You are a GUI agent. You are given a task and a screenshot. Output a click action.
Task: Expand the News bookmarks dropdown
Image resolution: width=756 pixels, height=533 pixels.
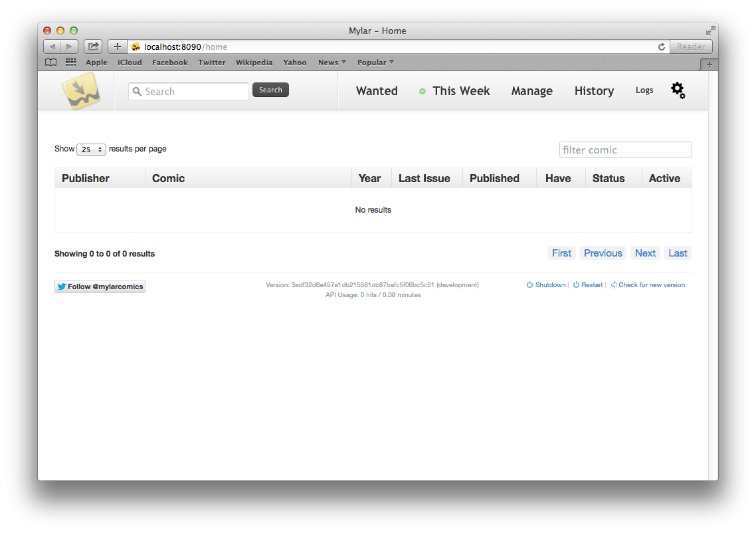331,62
